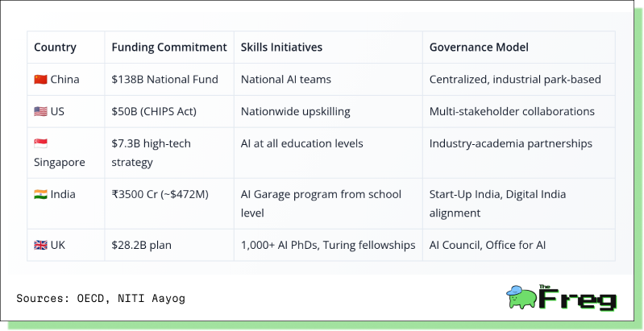Click the $7.3B high-tech strategy cell
The image size is (644, 331).
[169, 152]
